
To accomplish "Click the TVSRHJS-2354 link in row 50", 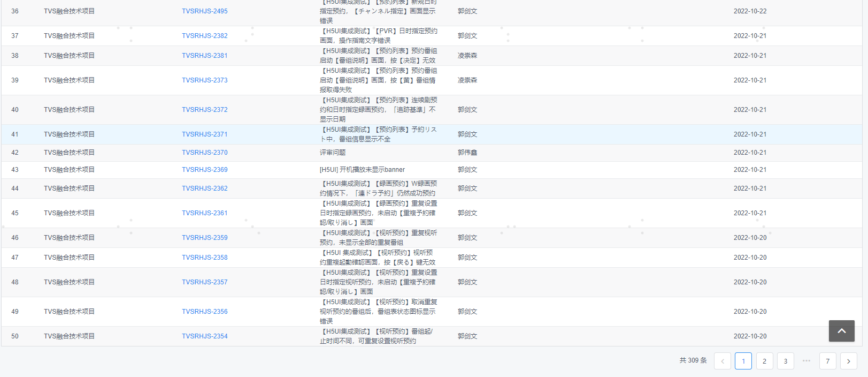I will click(x=204, y=336).
